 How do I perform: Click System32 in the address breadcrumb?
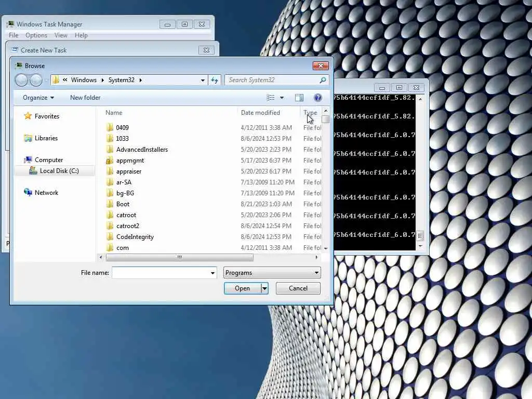pyautogui.click(x=122, y=80)
